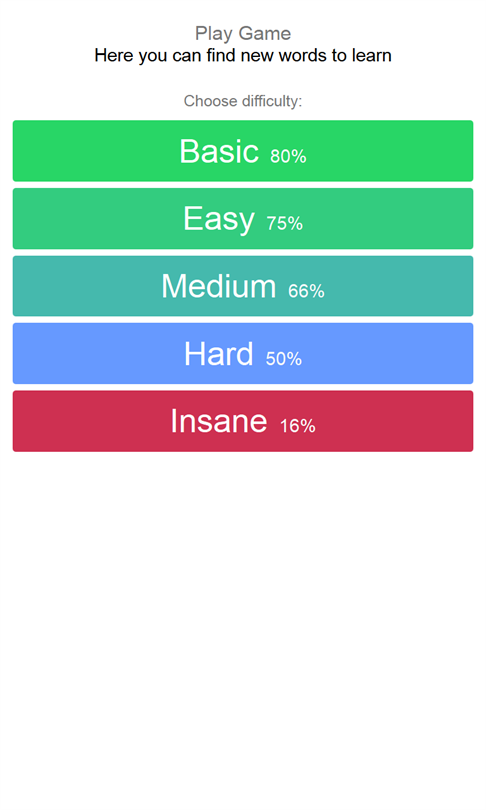This screenshot has width=486, height=810.
Task: Click the word 'Easy' on its button
Action: [219, 220]
